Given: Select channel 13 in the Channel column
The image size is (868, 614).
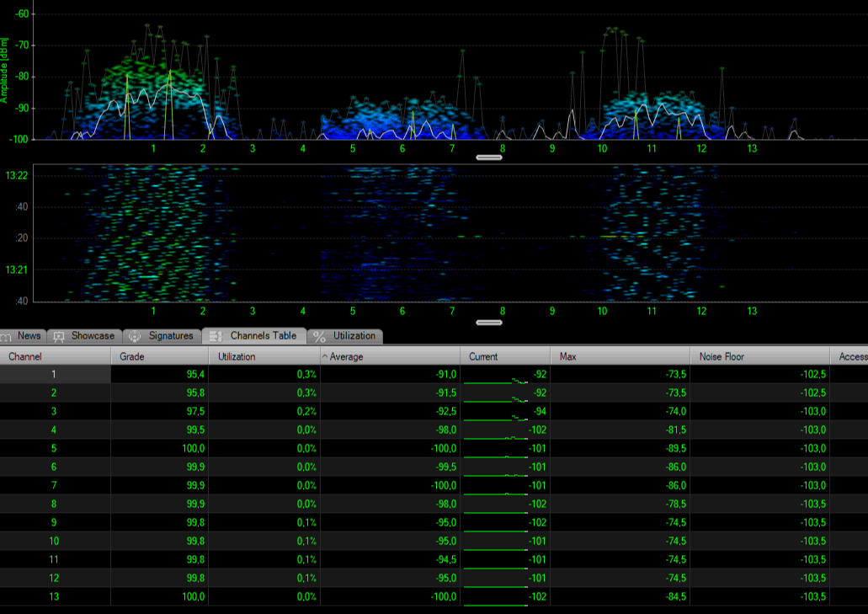Looking at the screenshot, I should pos(56,597).
